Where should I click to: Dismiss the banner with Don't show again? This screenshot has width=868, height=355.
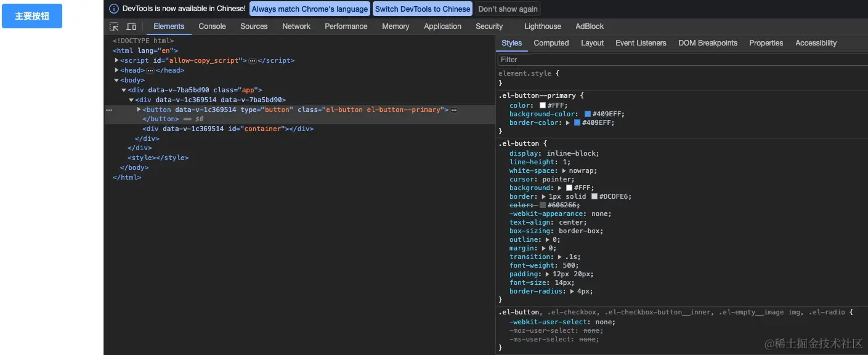click(x=508, y=9)
